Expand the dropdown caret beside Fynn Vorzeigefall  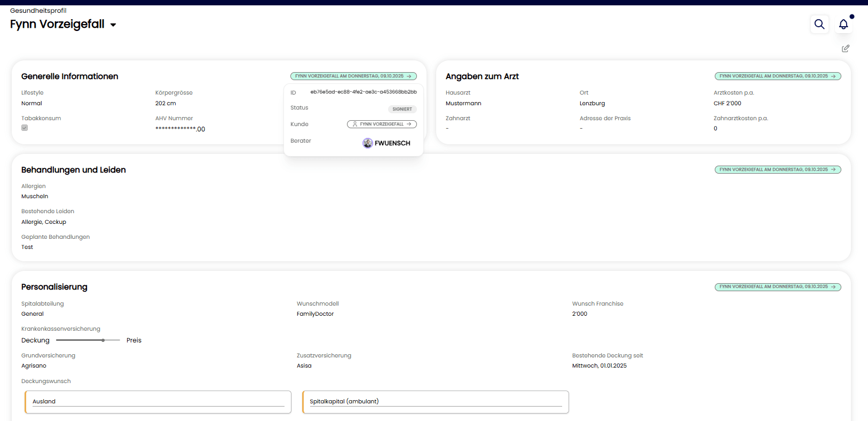(113, 25)
